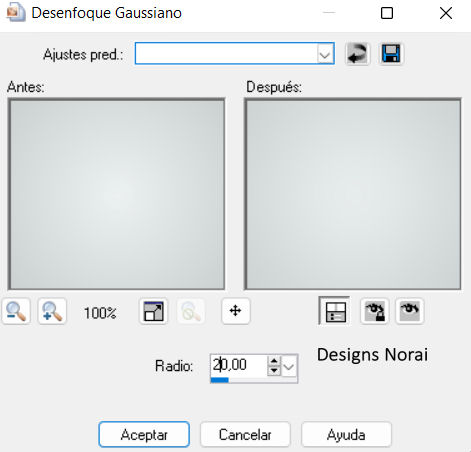
Task: Click the PaintShop dialog title icon
Action: point(16,13)
